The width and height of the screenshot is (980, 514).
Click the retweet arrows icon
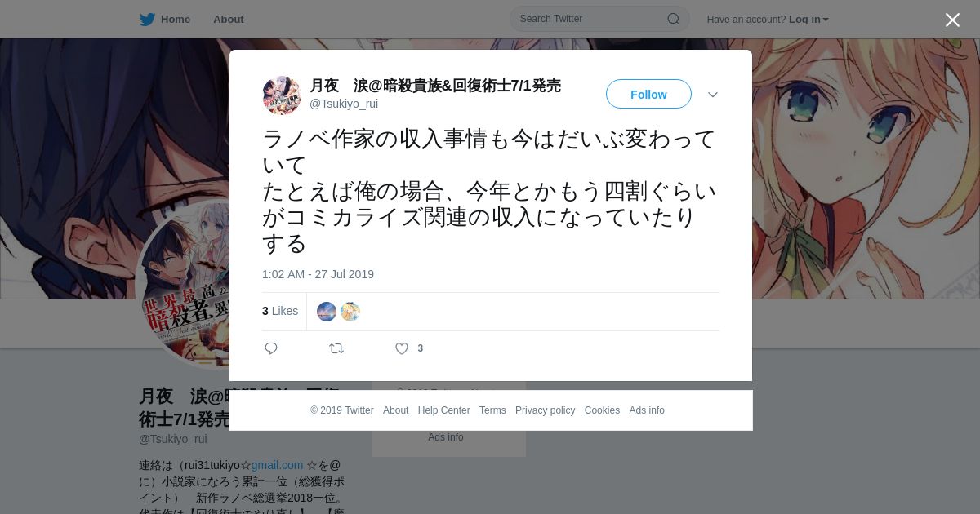click(x=336, y=348)
